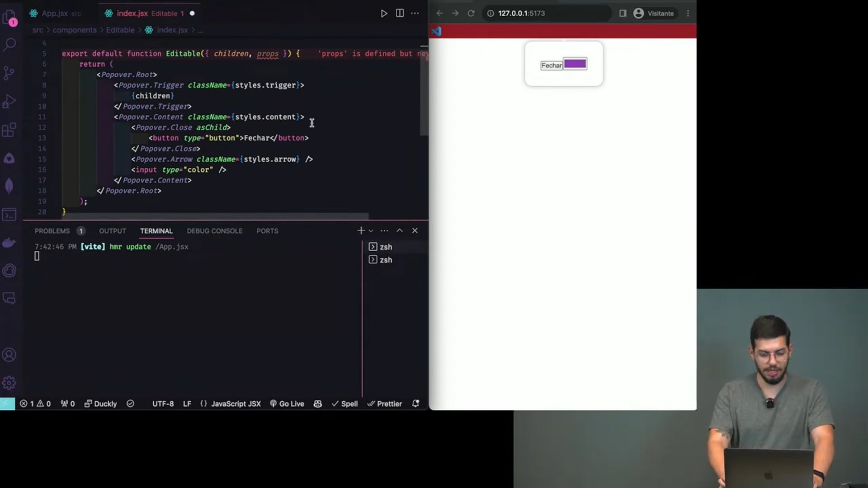This screenshot has width=868, height=488.
Task: Toggle browser side panel icon
Action: (623, 13)
